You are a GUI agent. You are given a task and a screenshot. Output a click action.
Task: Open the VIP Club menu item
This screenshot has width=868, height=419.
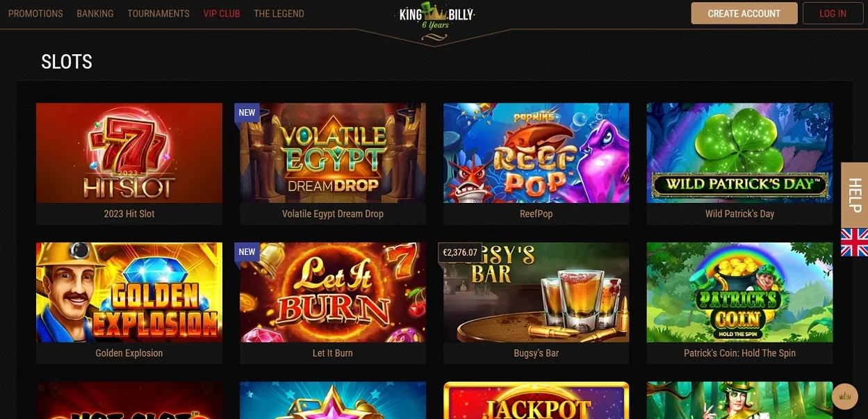click(x=222, y=13)
